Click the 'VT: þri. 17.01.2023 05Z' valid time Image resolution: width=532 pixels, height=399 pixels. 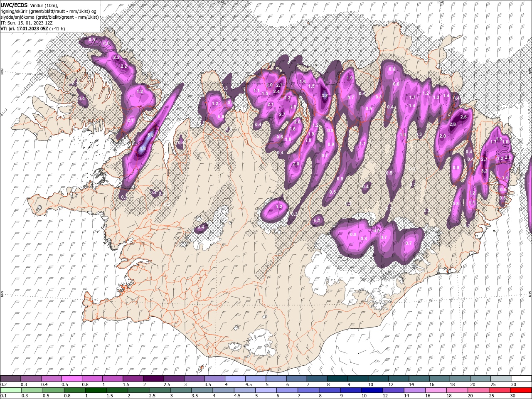click(24, 29)
